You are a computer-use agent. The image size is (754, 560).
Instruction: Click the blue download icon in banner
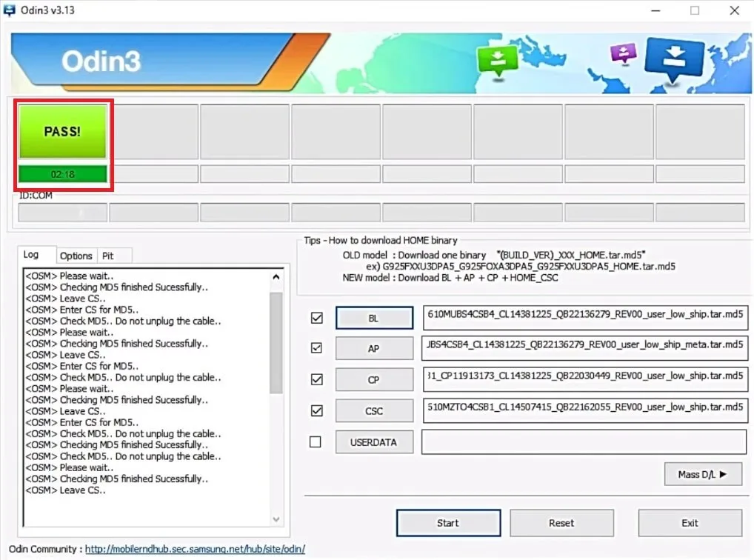[x=674, y=60]
